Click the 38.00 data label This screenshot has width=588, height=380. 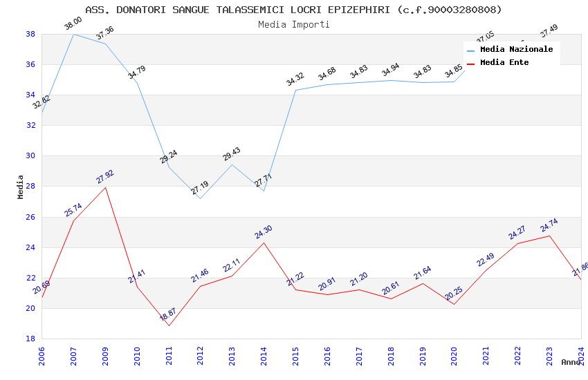click(x=73, y=23)
